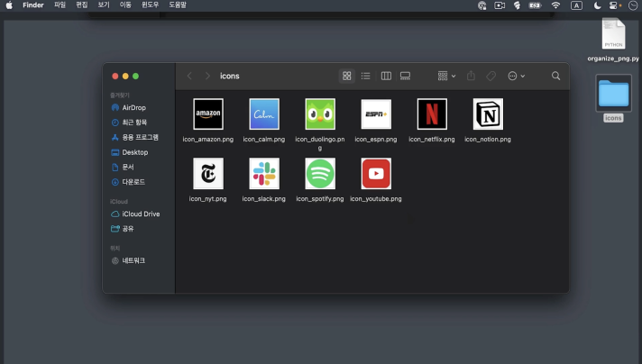
Task: Select organize_png.py file on desktop
Action: tap(613, 34)
